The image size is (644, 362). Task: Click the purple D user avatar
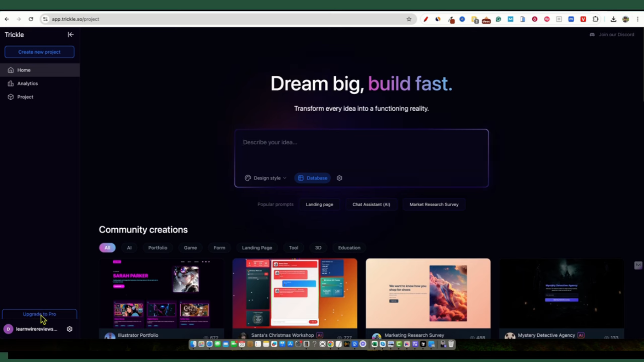pos(8,329)
